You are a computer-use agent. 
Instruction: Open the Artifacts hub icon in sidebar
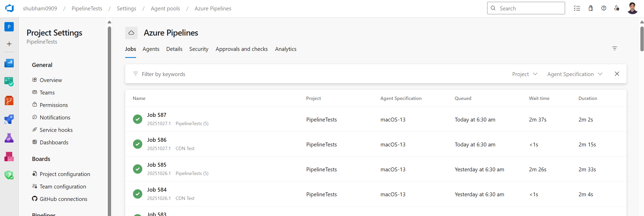pos(9,157)
